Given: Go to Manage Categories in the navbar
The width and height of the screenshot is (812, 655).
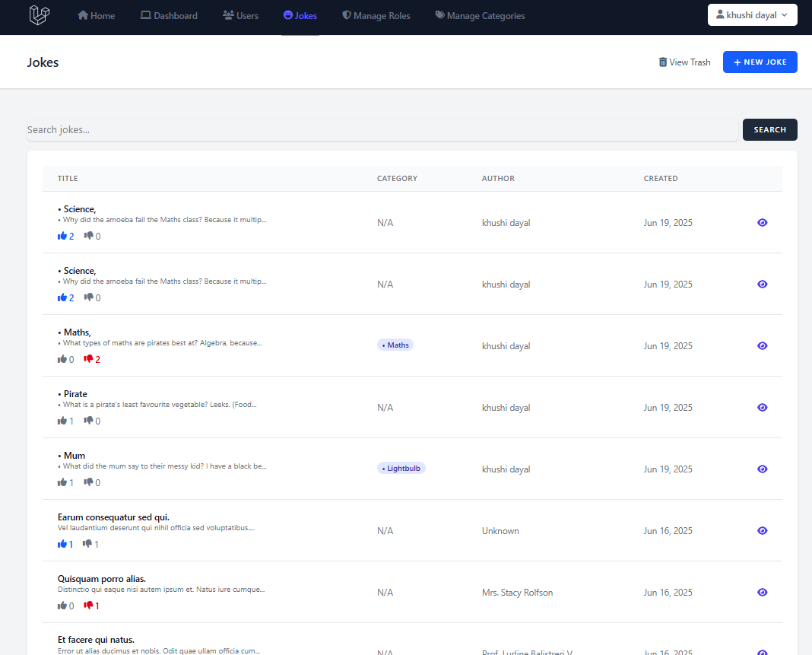Looking at the screenshot, I should click(x=480, y=16).
